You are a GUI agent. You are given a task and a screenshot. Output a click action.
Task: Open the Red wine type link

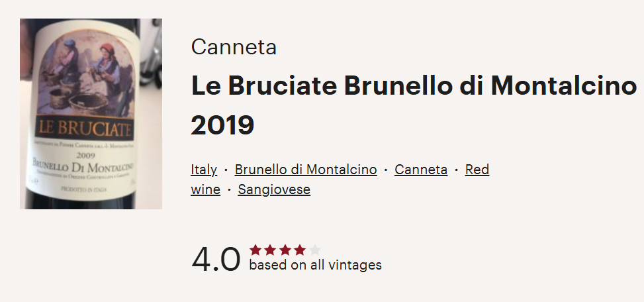click(477, 170)
